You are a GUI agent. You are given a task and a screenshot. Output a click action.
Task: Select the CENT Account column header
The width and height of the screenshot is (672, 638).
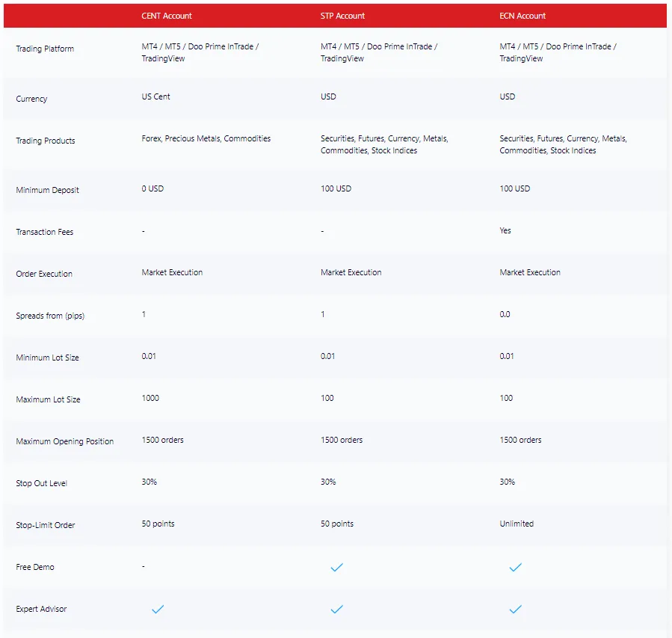point(167,16)
